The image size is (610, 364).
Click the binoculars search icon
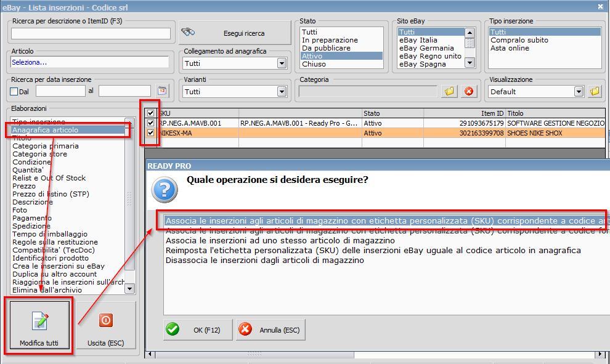189,32
